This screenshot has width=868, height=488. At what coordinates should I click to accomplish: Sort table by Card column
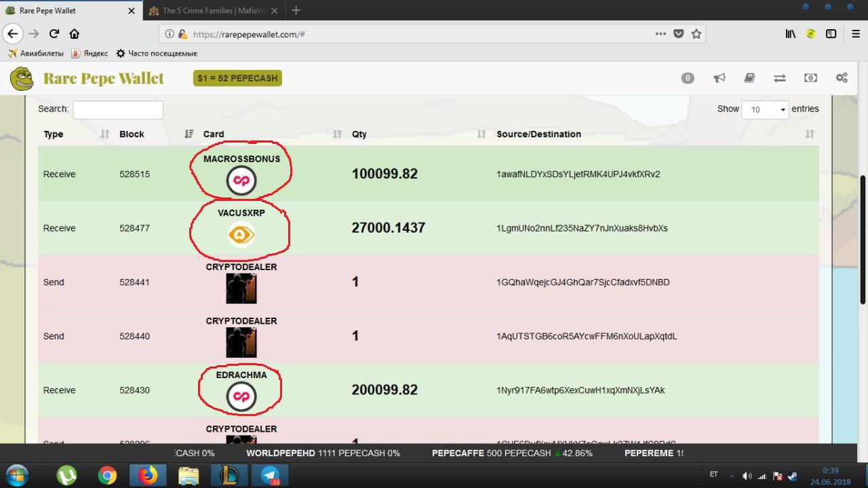[x=272, y=134]
